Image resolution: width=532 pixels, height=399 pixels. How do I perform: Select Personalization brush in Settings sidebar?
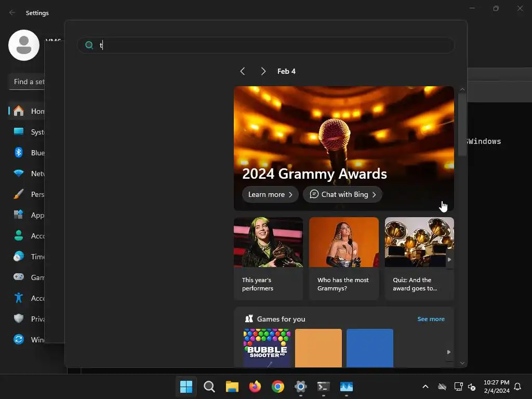click(19, 194)
